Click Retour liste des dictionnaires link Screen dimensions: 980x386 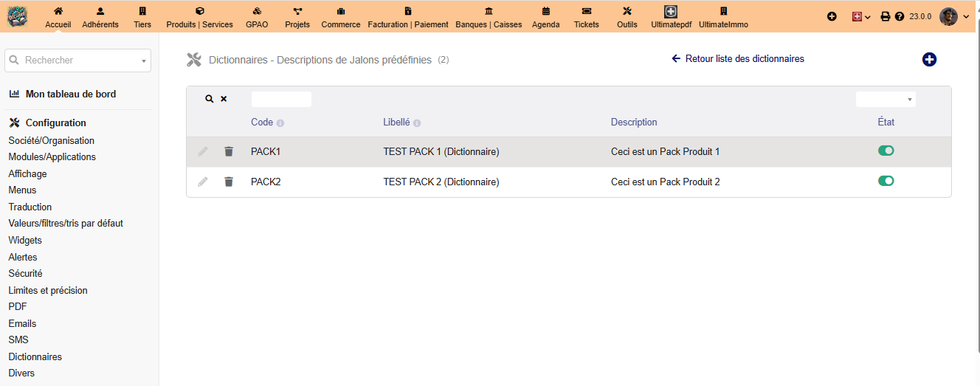[738, 58]
